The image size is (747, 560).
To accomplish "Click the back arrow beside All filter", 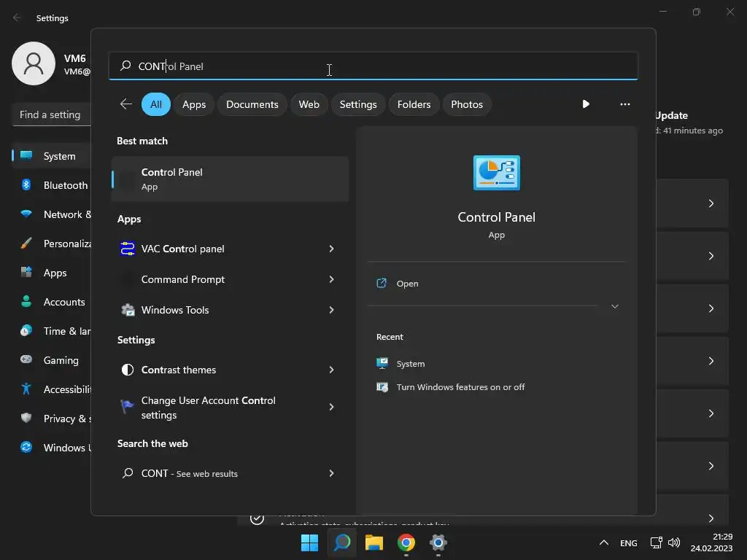I will point(126,104).
